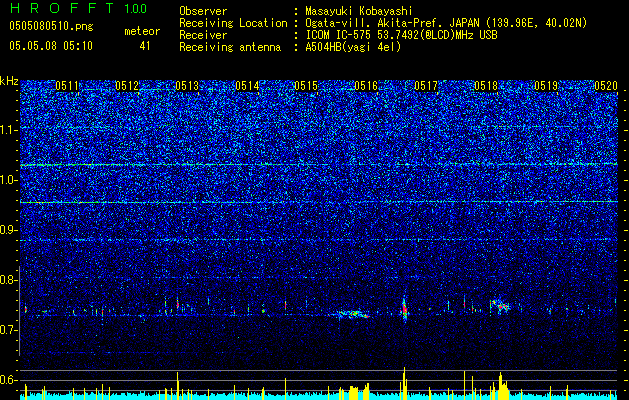Screen dimensions: 629x400
Task: Click the 1.1 kHz axis label
Action: (x=9, y=130)
